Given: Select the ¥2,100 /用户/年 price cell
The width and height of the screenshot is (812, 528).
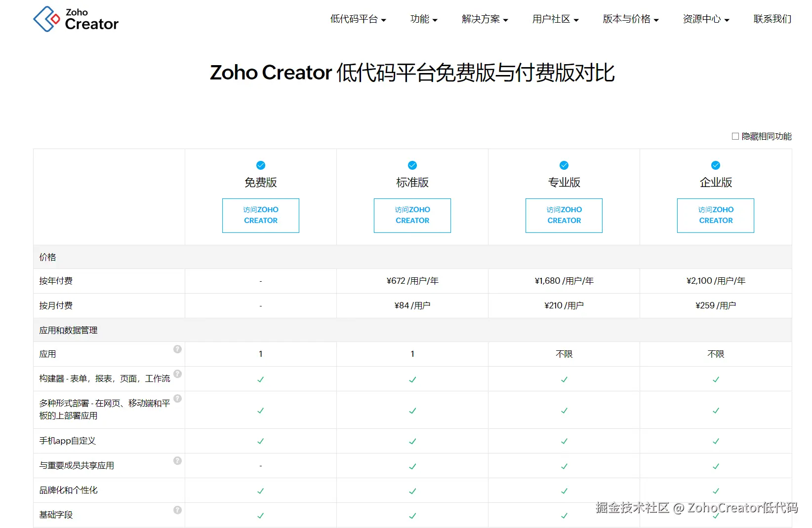Looking at the screenshot, I should coord(716,281).
